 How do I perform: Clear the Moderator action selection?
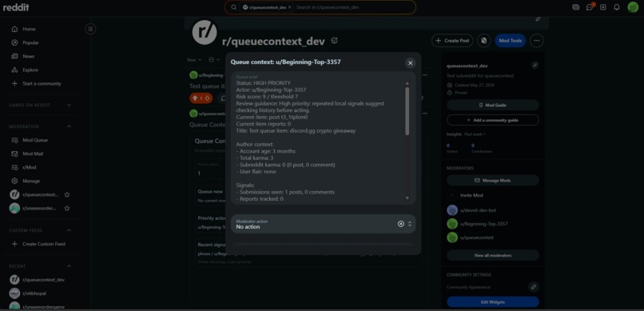pos(401,224)
